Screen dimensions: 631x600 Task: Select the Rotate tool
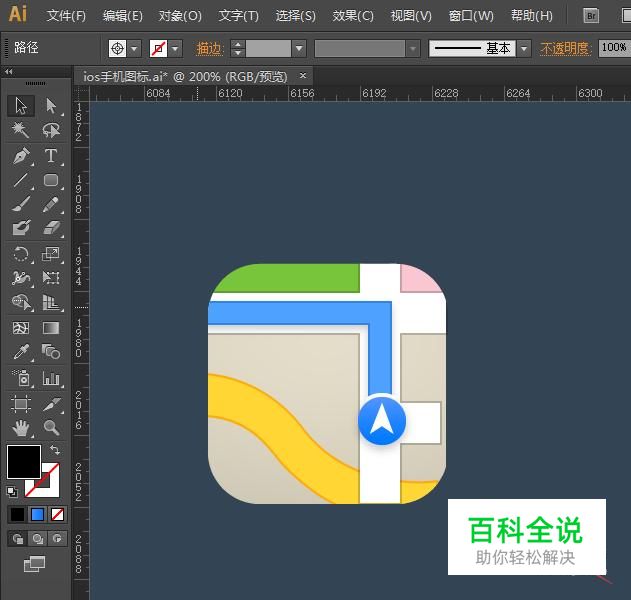20,254
